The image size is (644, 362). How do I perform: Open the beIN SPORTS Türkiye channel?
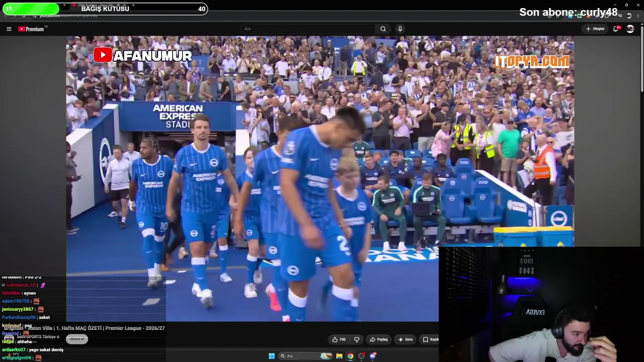click(38, 337)
